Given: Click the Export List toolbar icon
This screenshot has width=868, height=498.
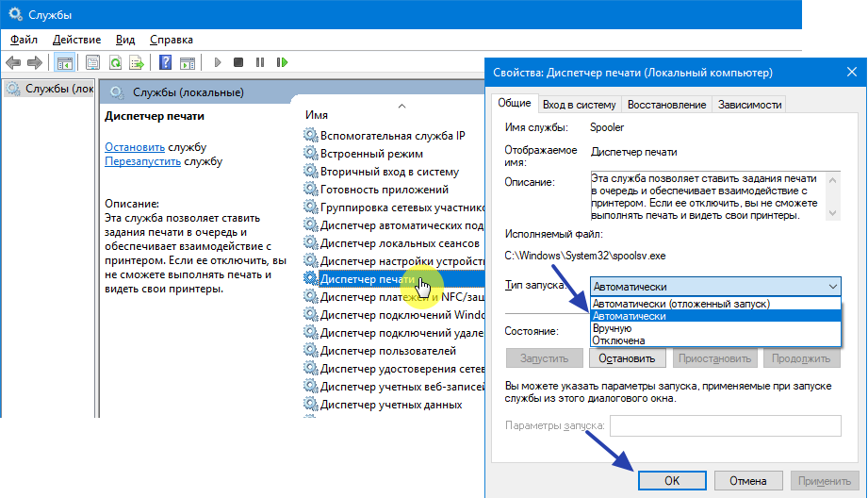Looking at the screenshot, I should (x=137, y=63).
